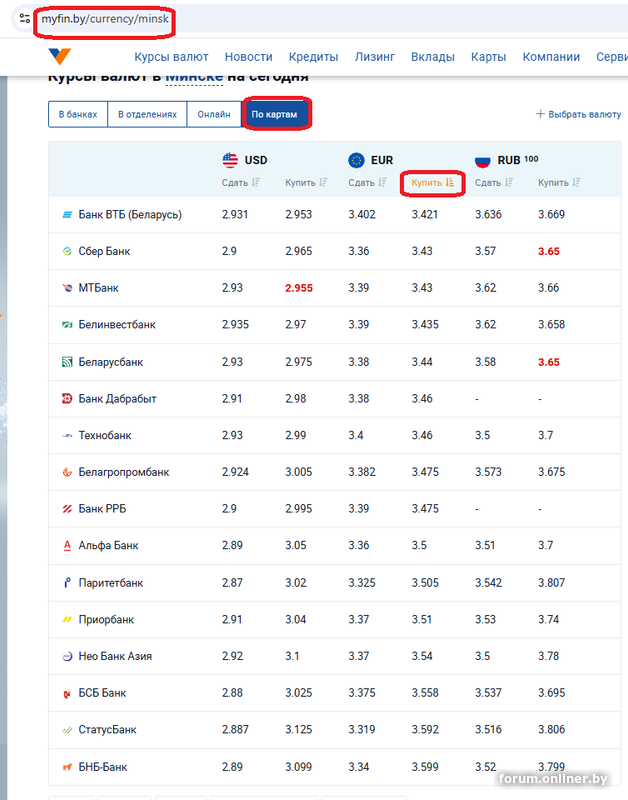Click Нео Банк Азия EUR rate 3.54

click(422, 656)
